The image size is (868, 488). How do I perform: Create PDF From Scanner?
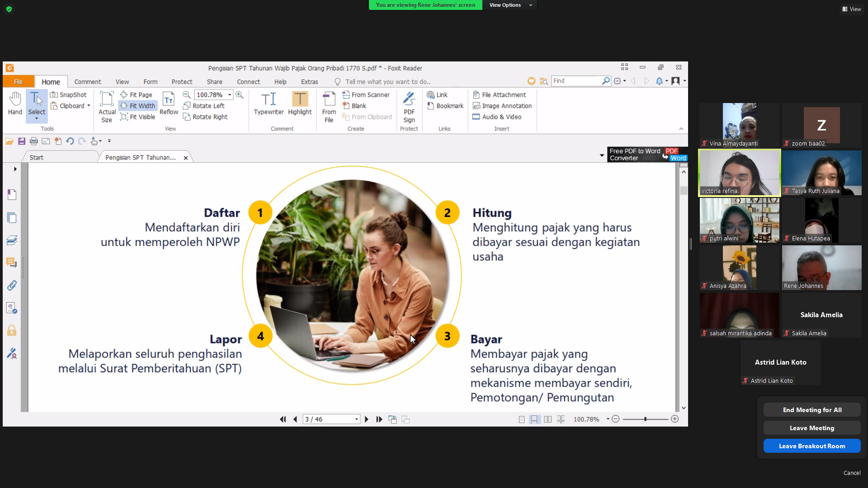click(366, 95)
